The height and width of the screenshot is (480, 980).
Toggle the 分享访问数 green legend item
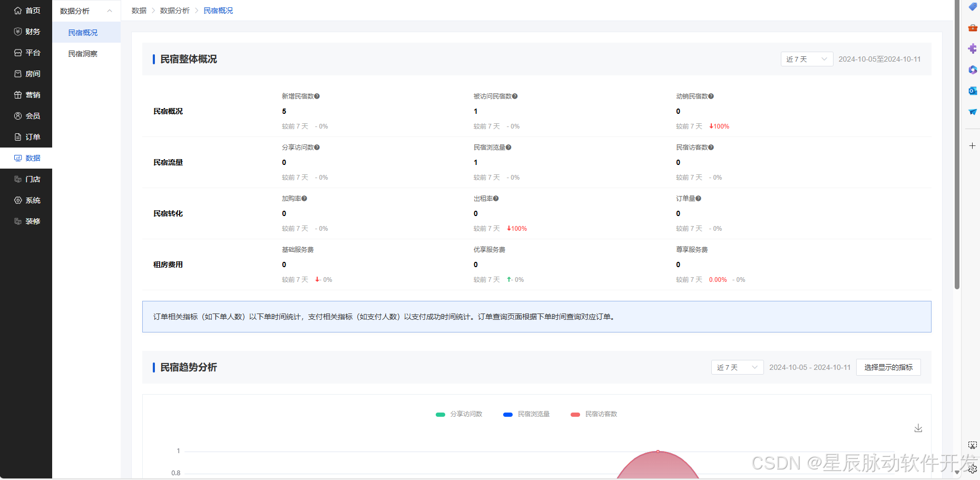[459, 414]
